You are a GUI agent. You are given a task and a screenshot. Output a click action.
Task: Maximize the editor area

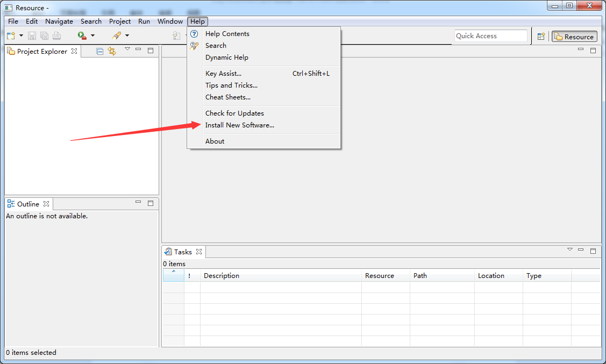click(593, 50)
